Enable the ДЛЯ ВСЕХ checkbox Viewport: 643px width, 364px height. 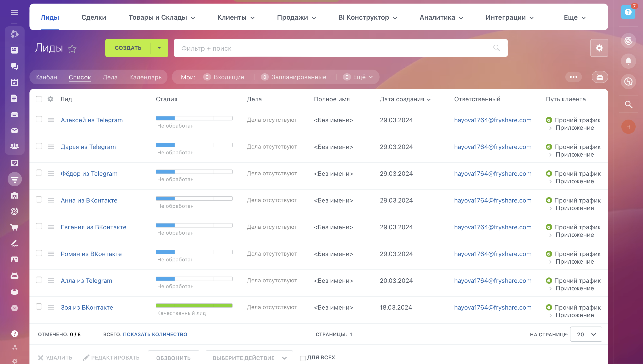pos(303,358)
